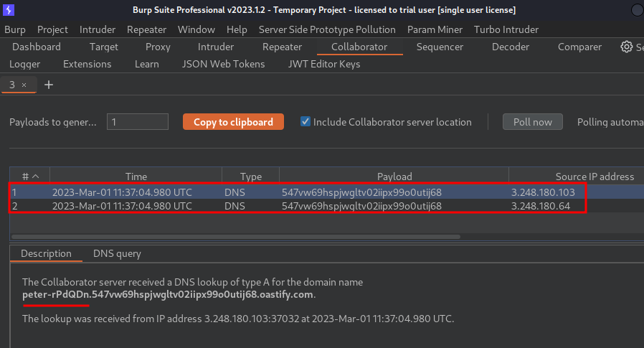This screenshot has height=348, width=644.
Task: Add a new Collaborator tab with plus
Action: click(49, 85)
